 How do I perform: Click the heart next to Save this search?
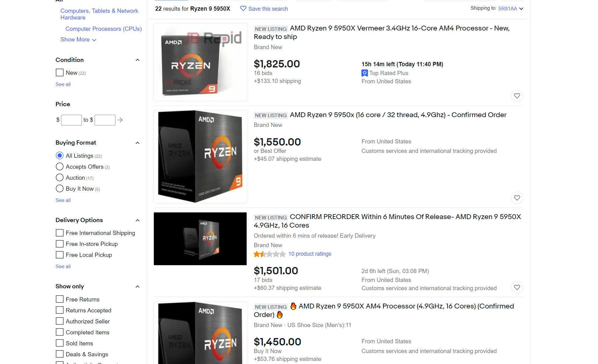[243, 9]
